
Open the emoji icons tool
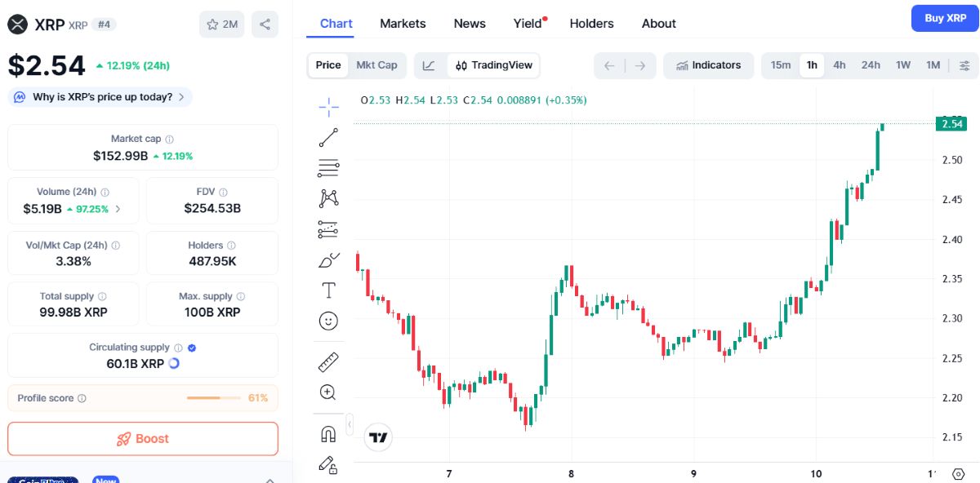click(328, 321)
